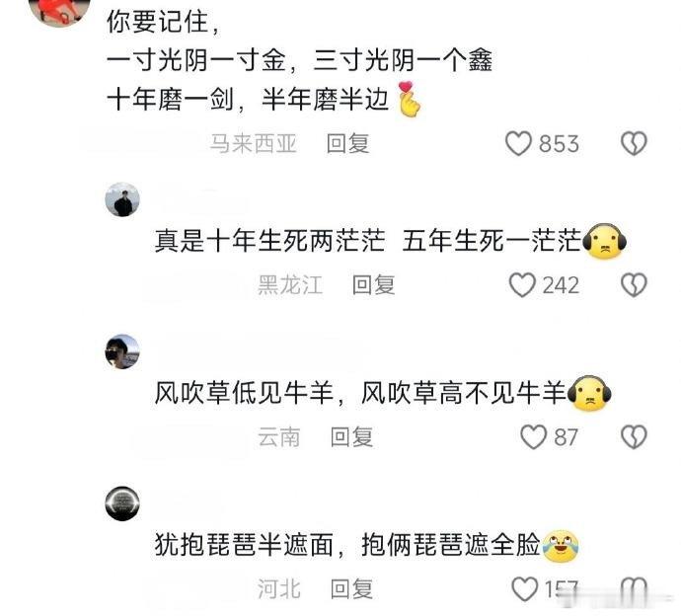Dislike the Hebei comment

pos(634,589)
